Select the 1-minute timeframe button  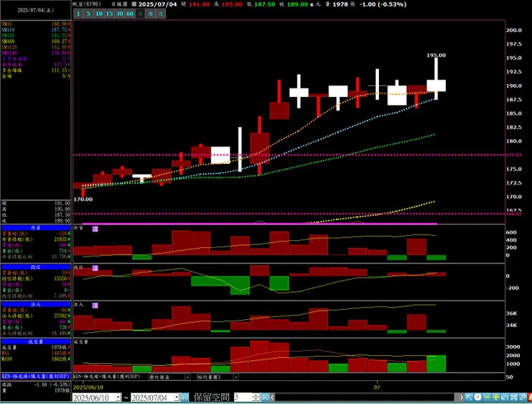(x=78, y=14)
